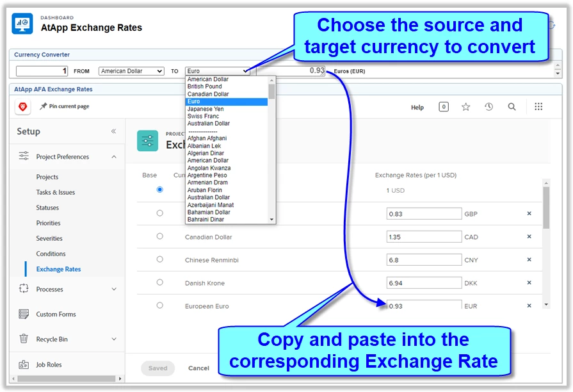Screen dimensions: 573x392
Task: Open Tasks & Issues in Setup sidebar
Action: (x=56, y=192)
